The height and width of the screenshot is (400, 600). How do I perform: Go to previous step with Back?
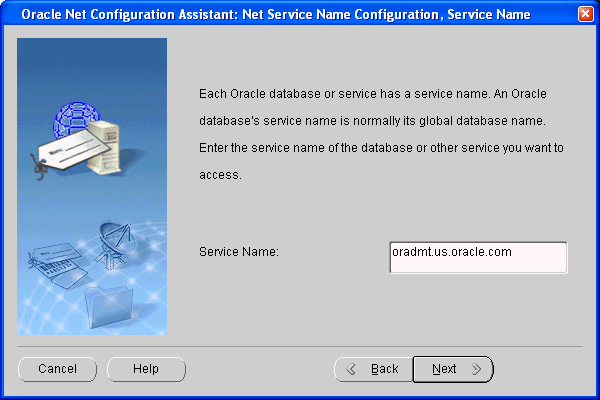pos(373,369)
